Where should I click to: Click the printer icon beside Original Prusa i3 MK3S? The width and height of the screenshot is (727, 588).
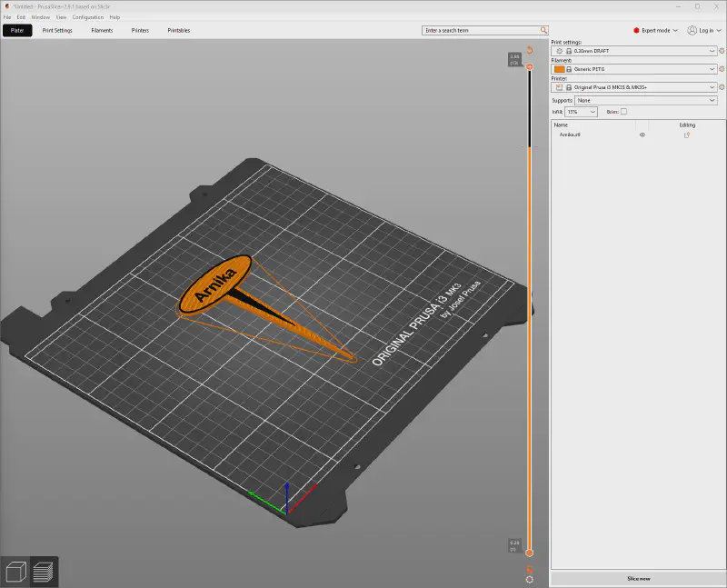558,86
